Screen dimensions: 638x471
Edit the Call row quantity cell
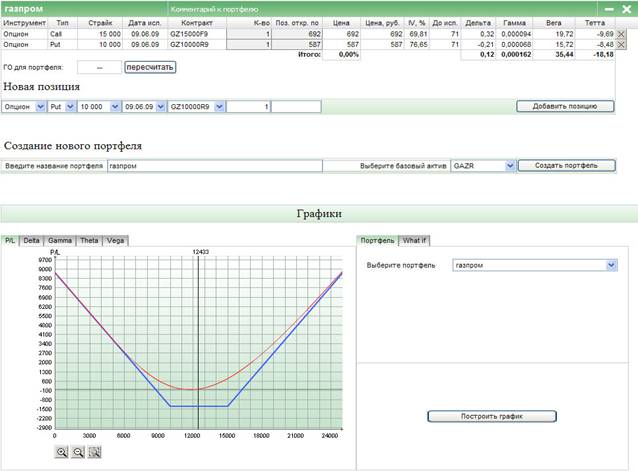(x=249, y=34)
